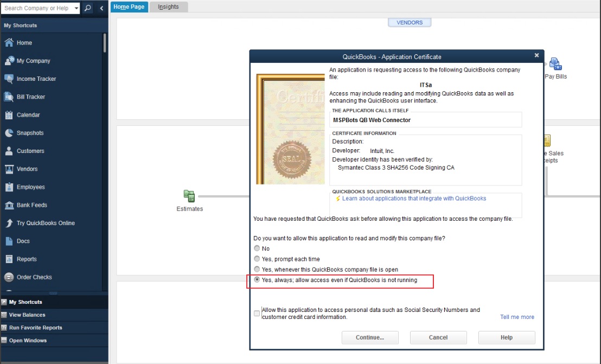Select the No radio option
601x364 pixels.
pos(257,248)
